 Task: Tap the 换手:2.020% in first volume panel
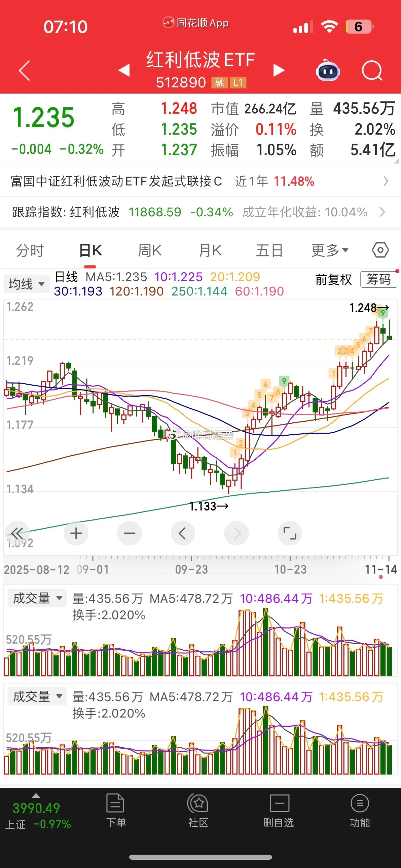[109, 615]
